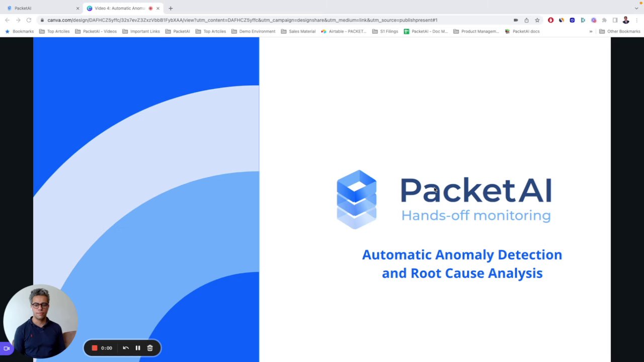Open the Important Links bookmark folder

141,31
